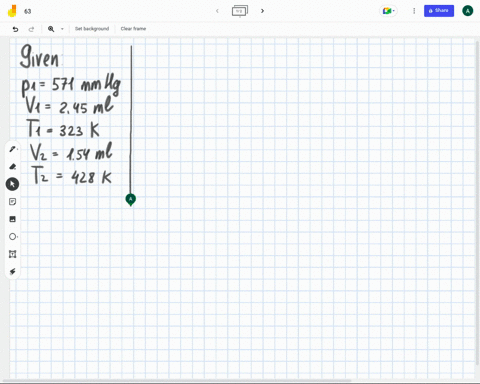Add a text box
Viewport: 480px width, 384px height.
coord(13,254)
